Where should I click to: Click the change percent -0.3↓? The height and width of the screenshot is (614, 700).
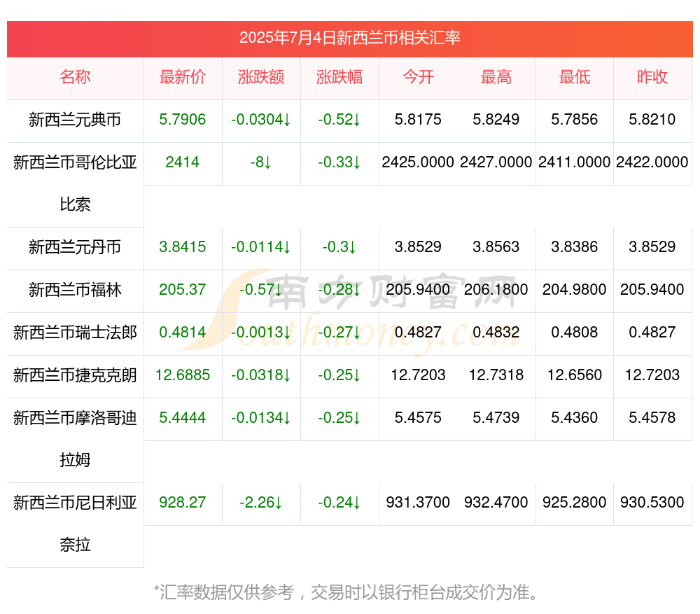(x=339, y=246)
